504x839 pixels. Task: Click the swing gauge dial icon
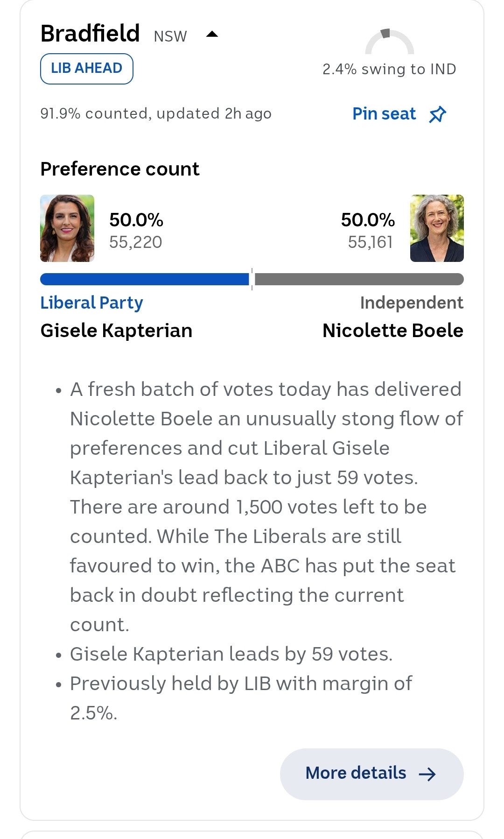tap(389, 42)
